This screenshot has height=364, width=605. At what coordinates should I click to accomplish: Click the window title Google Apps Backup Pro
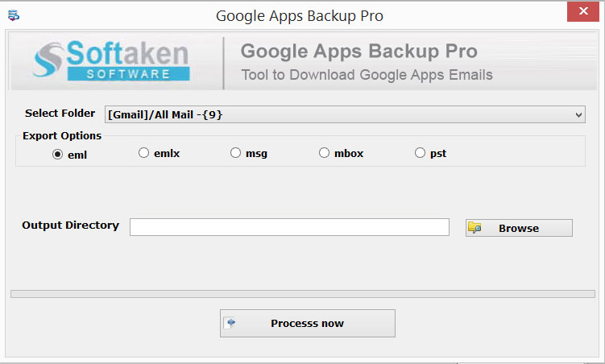pos(300,16)
